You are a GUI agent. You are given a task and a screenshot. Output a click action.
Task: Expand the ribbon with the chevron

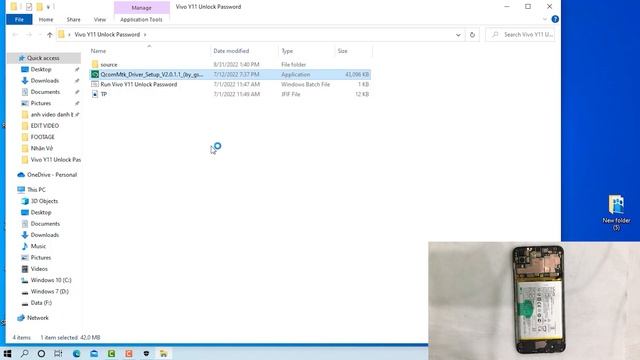(544, 19)
